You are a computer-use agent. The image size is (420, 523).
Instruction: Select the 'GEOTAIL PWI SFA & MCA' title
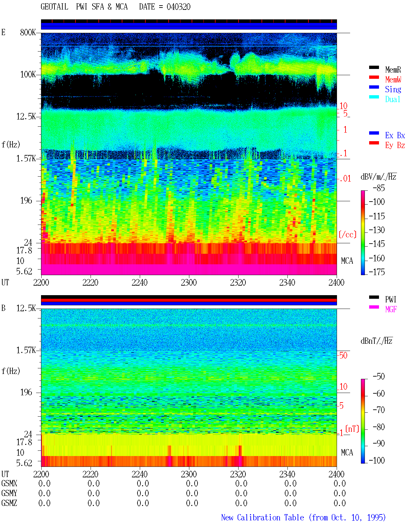pos(84,7)
